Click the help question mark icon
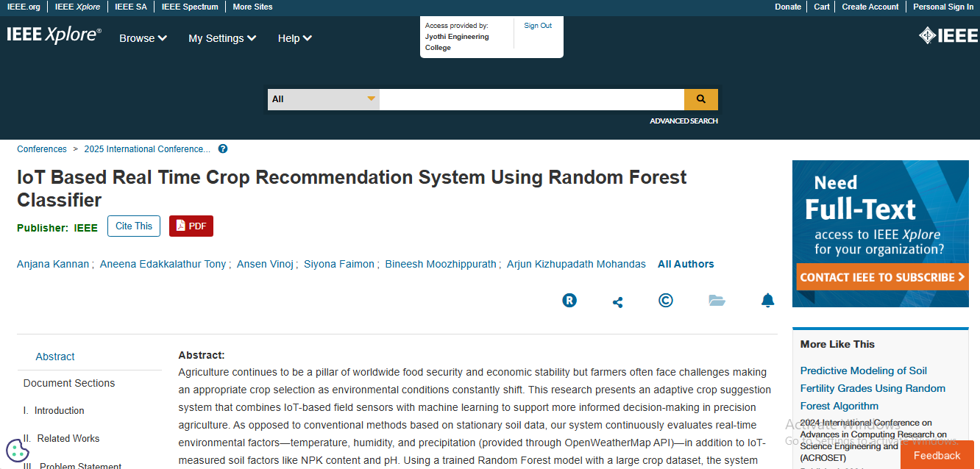The image size is (980, 469). coord(223,149)
